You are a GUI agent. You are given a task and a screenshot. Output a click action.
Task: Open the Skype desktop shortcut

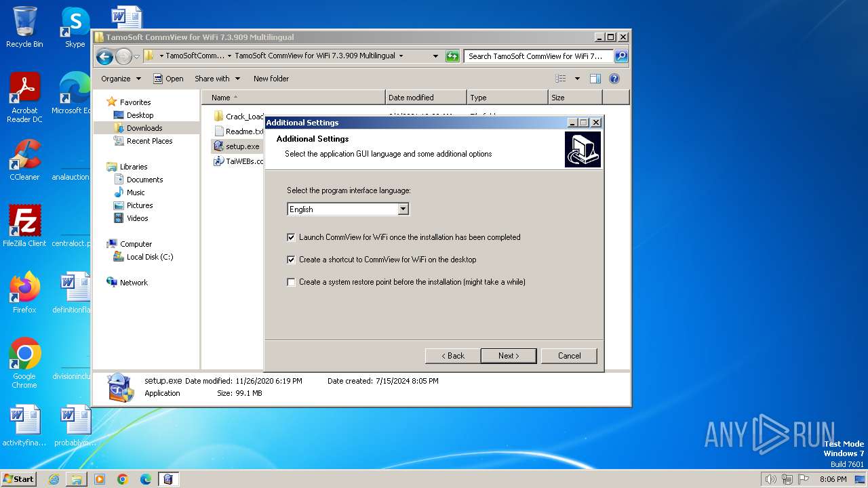[75, 27]
